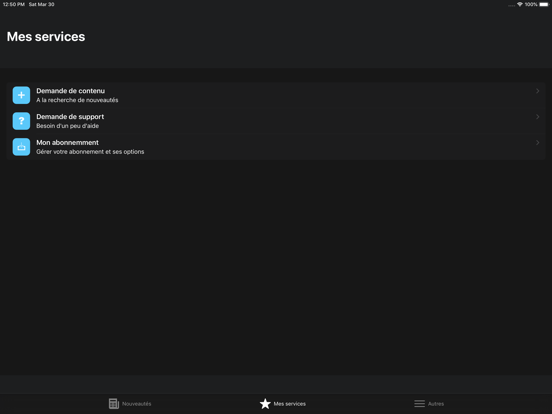Click chevron beside Demande de contenu
Viewport: 552px width, 414px height.
click(538, 91)
